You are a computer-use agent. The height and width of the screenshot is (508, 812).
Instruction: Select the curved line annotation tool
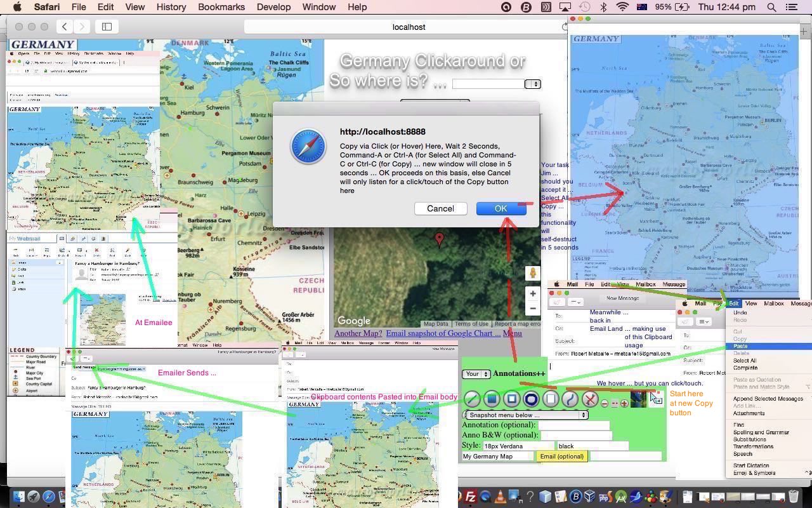tap(570, 399)
